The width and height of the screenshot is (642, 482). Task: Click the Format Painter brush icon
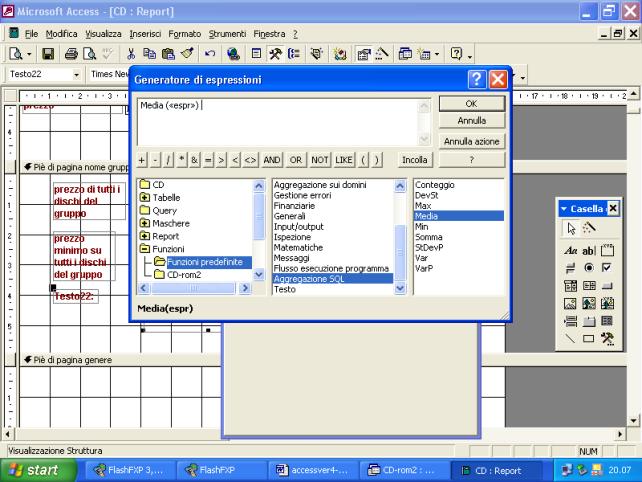click(x=187, y=54)
